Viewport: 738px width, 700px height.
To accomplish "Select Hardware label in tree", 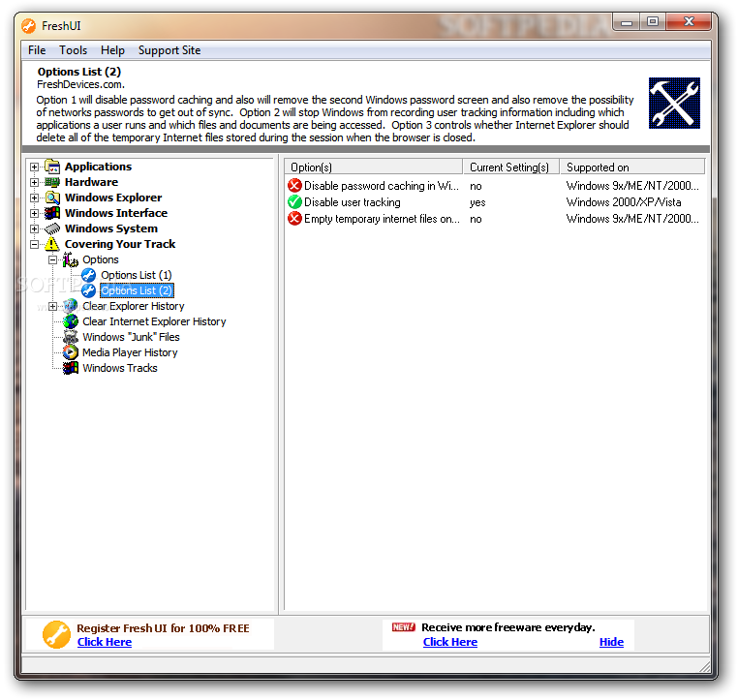I will 91,182.
